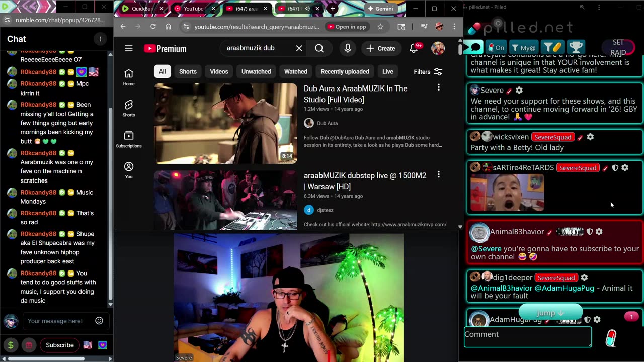Open Dub Aura x AraabMUZIK video title

pyautogui.click(x=356, y=94)
